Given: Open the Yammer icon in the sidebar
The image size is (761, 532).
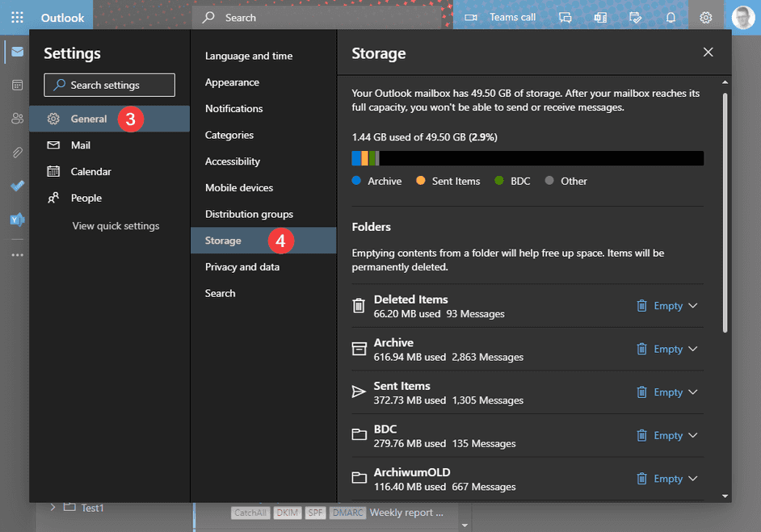Looking at the screenshot, I should 17,219.
